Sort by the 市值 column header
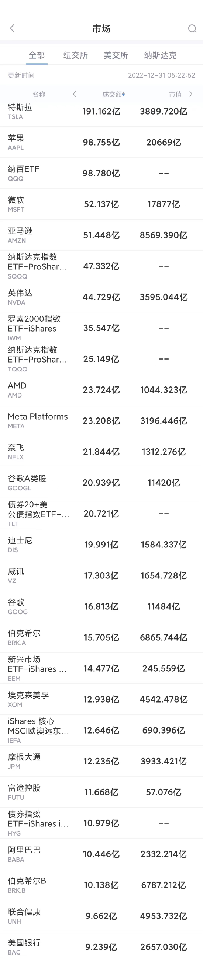203x980 pixels. (x=176, y=94)
